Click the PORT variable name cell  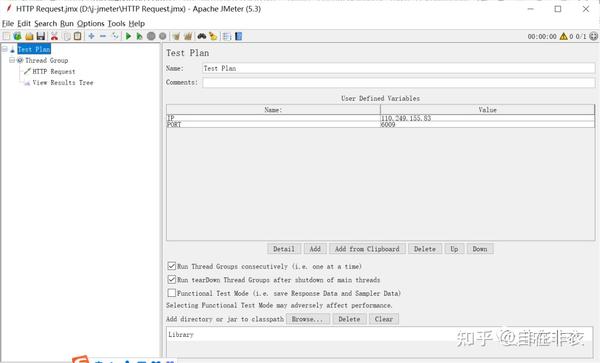click(x=273, y=124)
